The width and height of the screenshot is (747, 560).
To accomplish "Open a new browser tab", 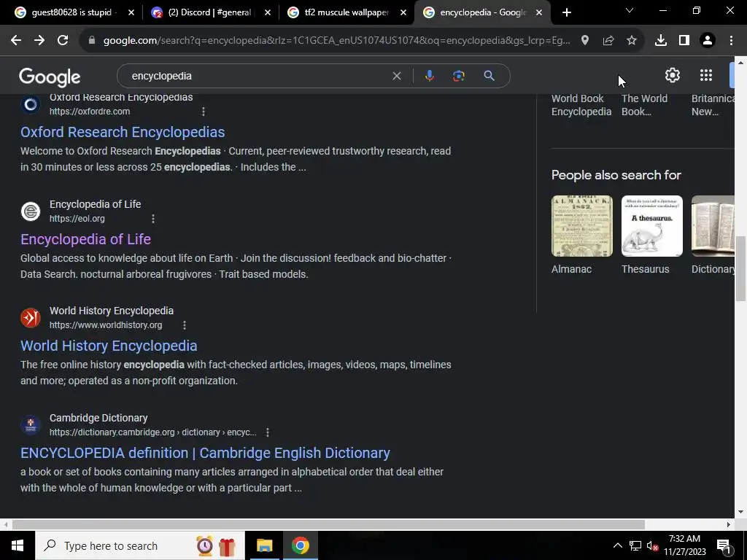I will tap(566, 13).
